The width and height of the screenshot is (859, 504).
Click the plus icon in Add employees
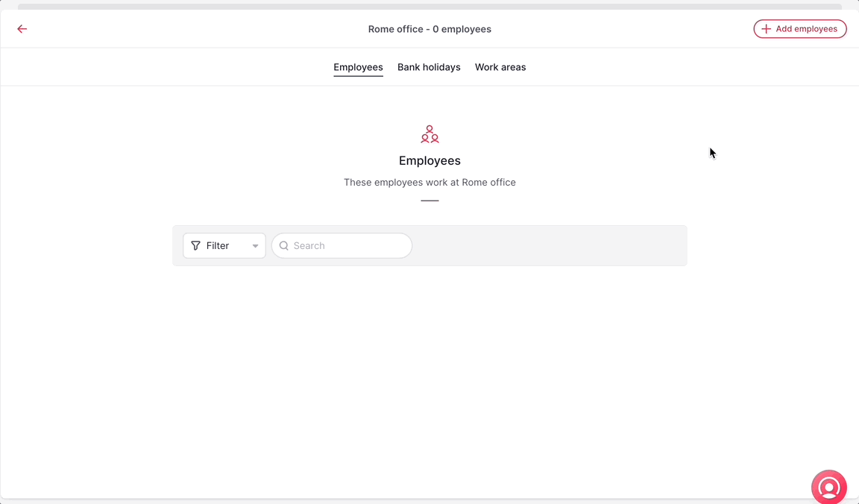click(766, 29)
